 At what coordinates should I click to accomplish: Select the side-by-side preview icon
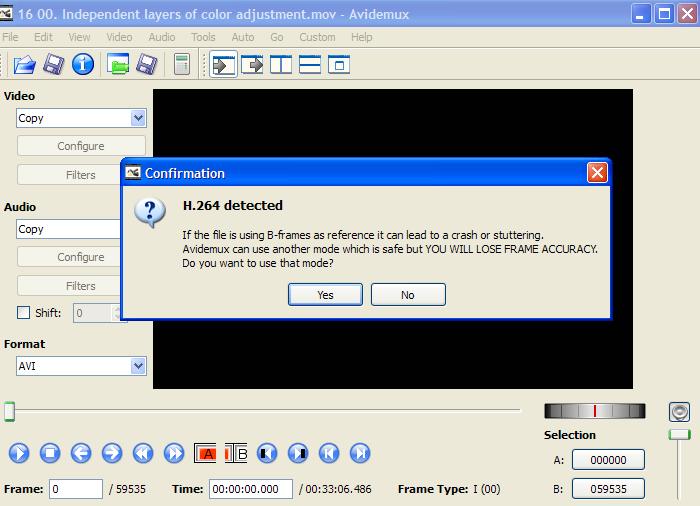click(x=281, y=65)
